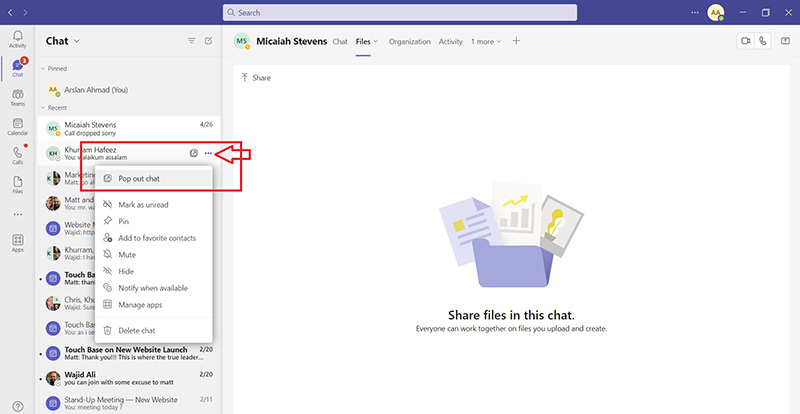The width and height of the screenshot is (800, 414).
Task: Collapse the Pinned section
Action: click(43, 68)
